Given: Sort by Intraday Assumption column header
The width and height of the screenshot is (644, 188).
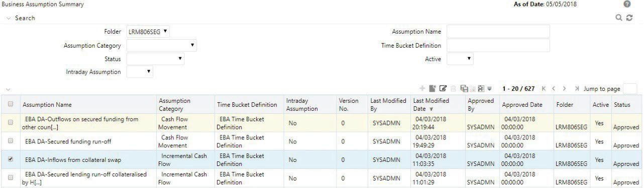Looking at the screenshot, I should point(302,105).
